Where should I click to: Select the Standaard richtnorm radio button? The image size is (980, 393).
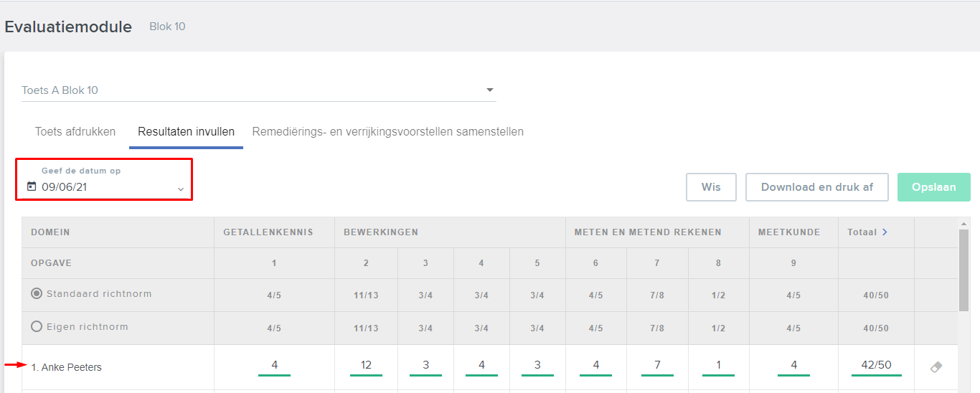pos(37,293)
